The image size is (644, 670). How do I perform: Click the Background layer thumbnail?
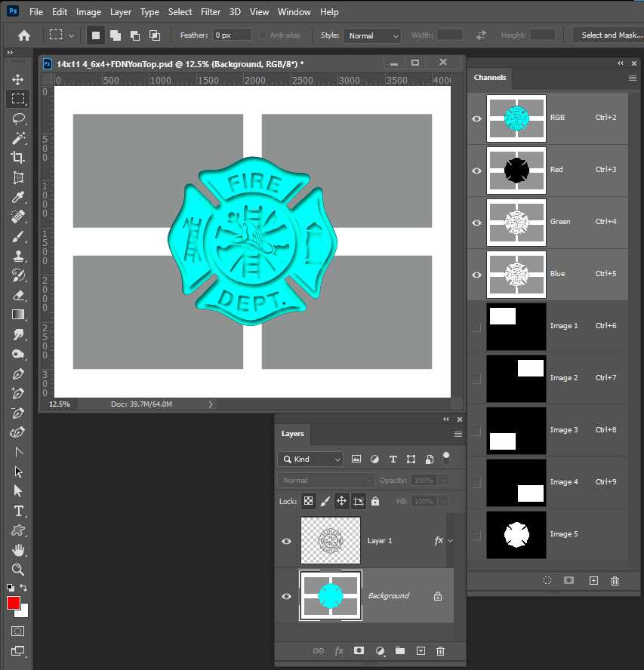(330, 595)
